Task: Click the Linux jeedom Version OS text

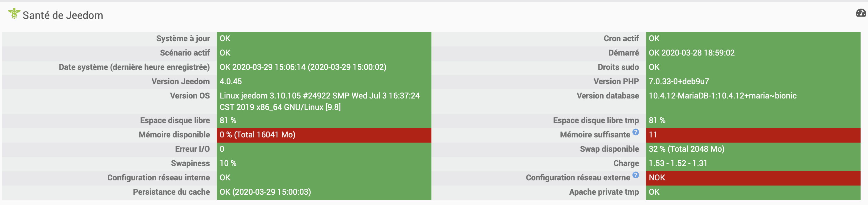Action: click(x=319, y=101)
